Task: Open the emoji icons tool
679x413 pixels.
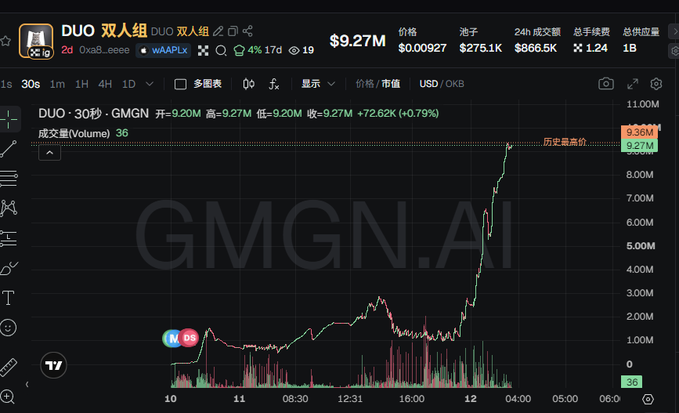Action: [8, 328]
